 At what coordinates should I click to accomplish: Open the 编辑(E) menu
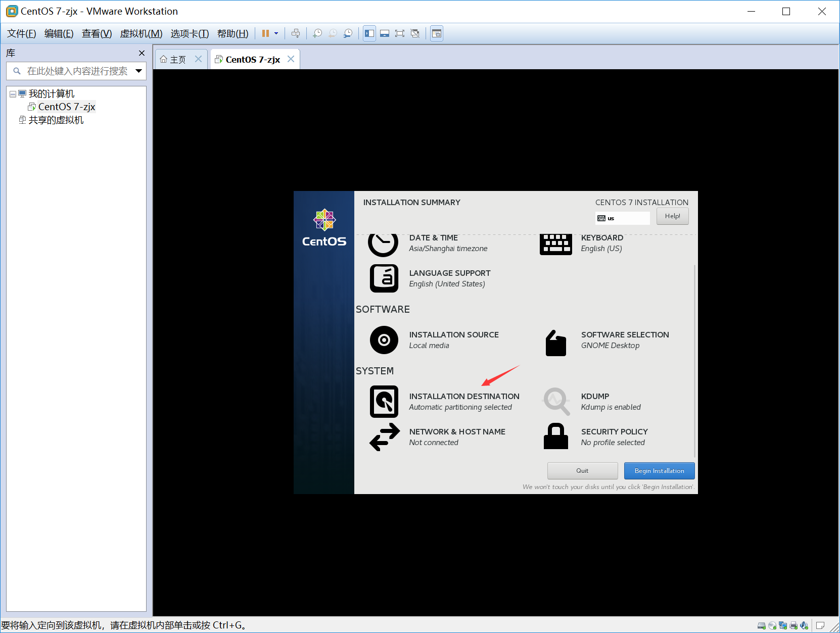[x=59, y=34]
